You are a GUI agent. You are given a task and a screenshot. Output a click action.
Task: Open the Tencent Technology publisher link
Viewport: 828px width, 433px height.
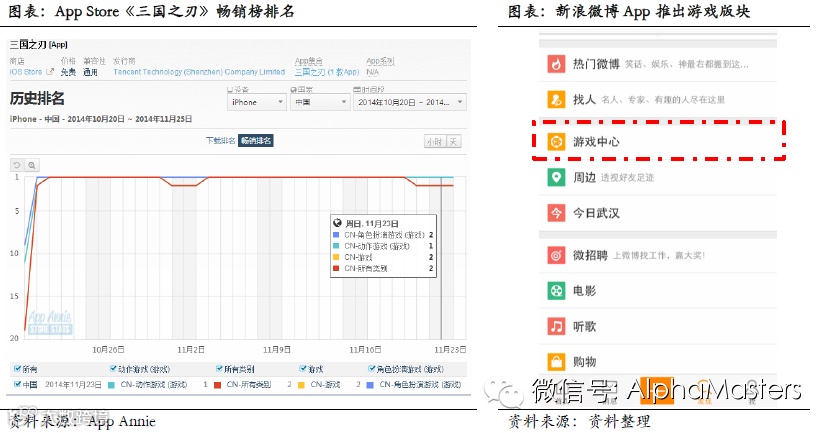[x=199, y=72]
